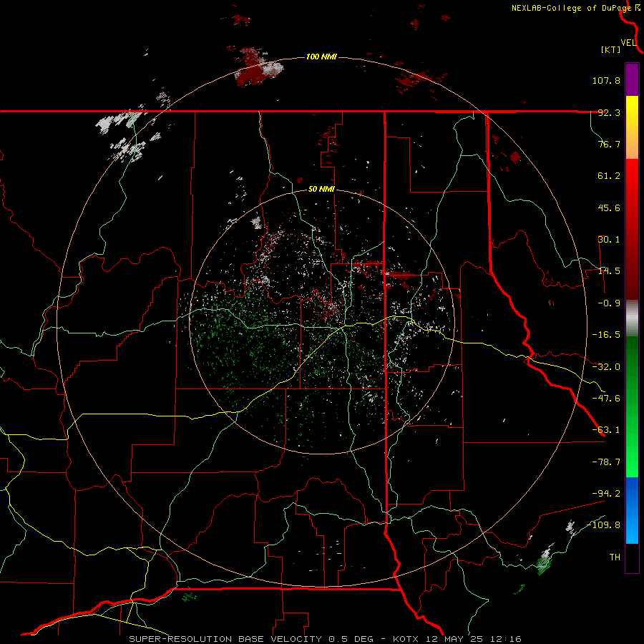Click the Super-Resolution Base Velocity caption

pyautogui.click(x=326, y=639)
